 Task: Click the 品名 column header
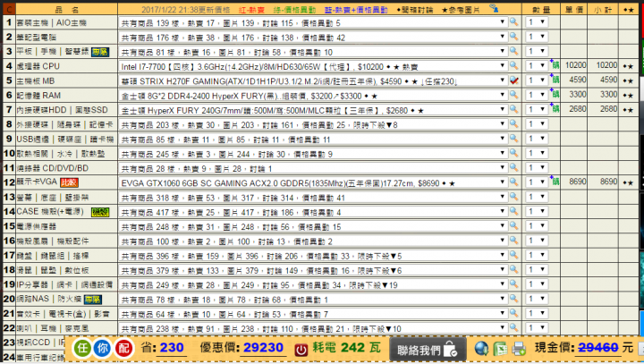[x=66, y=10]
